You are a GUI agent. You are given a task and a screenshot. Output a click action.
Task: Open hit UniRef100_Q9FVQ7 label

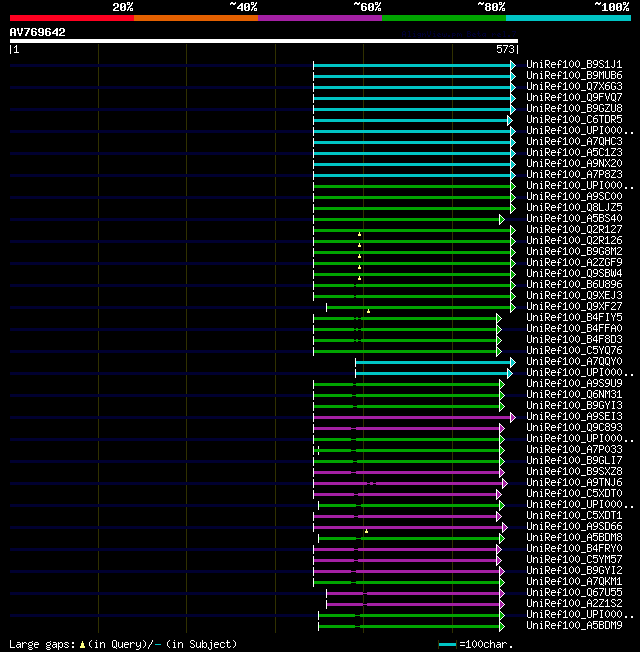(x=574, y=97)
